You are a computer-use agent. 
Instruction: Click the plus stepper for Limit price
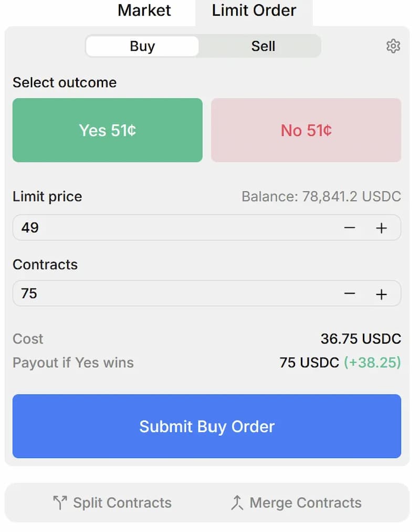[x=382, y=227]
